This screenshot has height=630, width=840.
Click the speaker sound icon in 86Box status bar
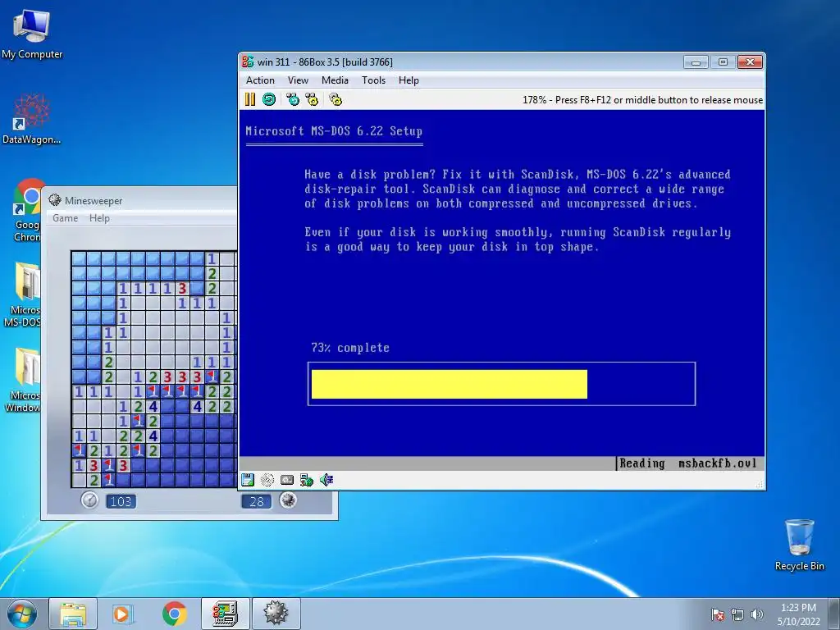tap(326, 480)
